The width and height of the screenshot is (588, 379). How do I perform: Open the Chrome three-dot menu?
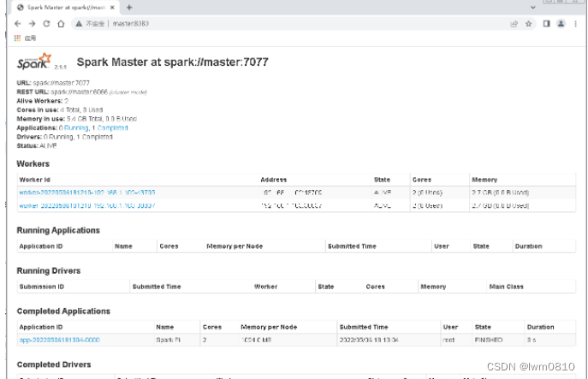pyautogui.click(x=575, y=24)
